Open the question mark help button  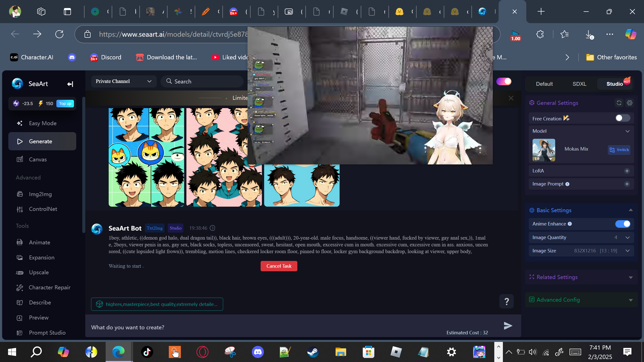pos(506,301)
